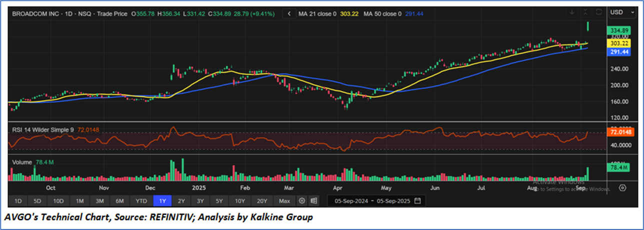Select the 6M range tab
The height and width of the screenshot is (230, 644).
point(119,201)
